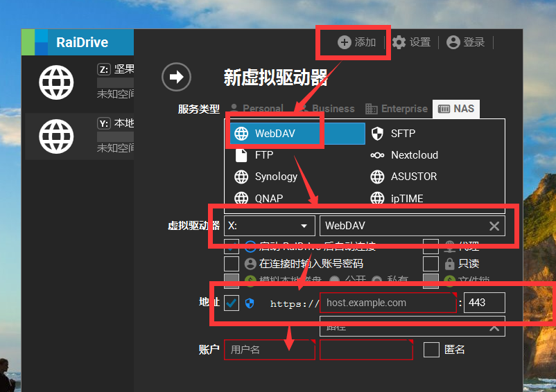The image size is (556, 392).
Task: Select the Z: drive globe icon
Action: (56, 82)
